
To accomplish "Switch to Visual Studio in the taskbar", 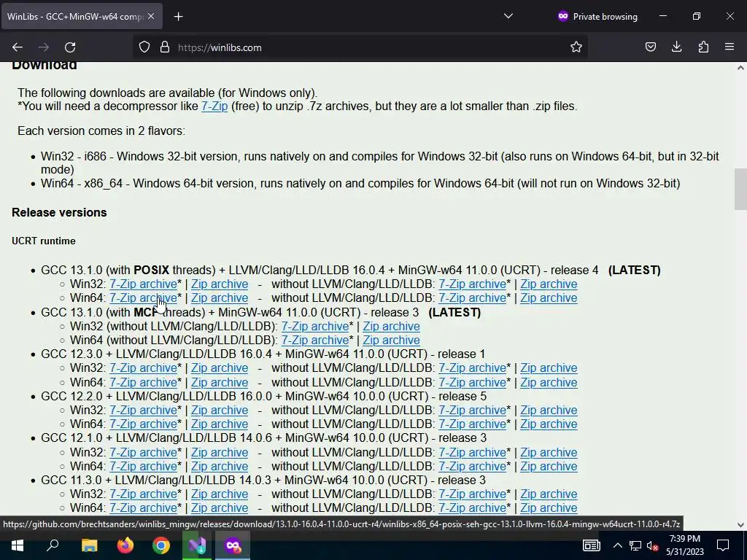I will (x=197, y=545).
